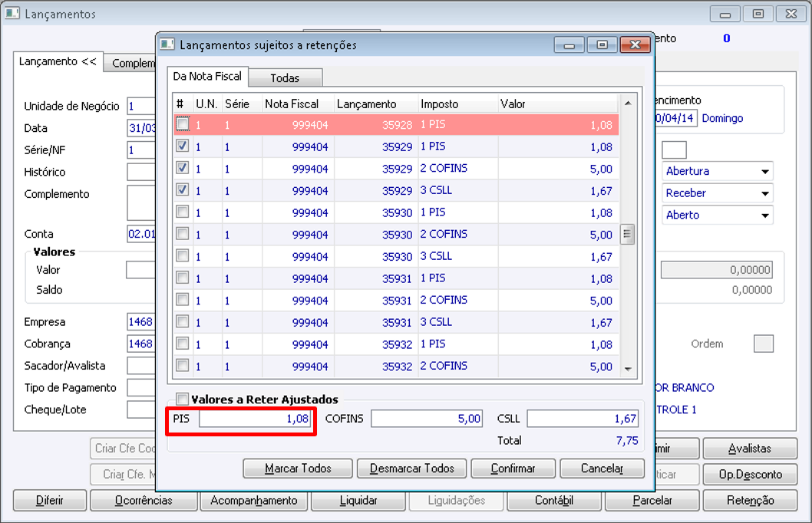Switch to the Todas tab
812x523 pixels.
pyautogui.click(x=285, y=78)
